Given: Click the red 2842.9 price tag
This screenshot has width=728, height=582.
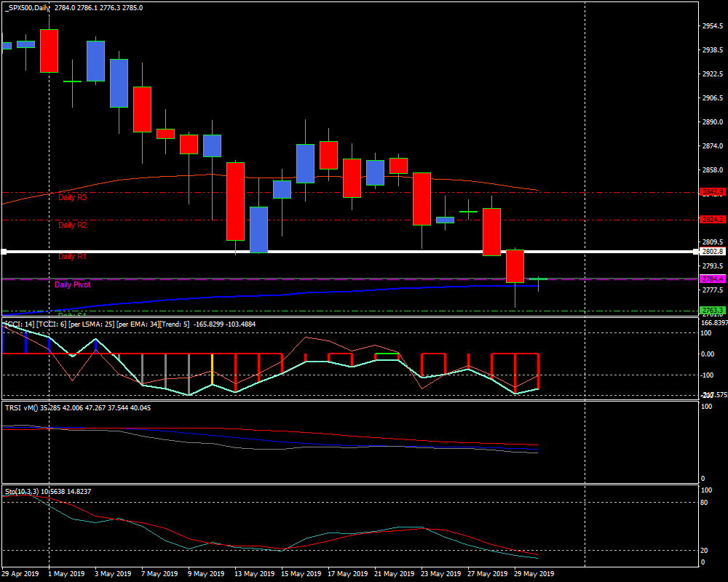Looking at the screenshot, I should [x=713, y=192].
